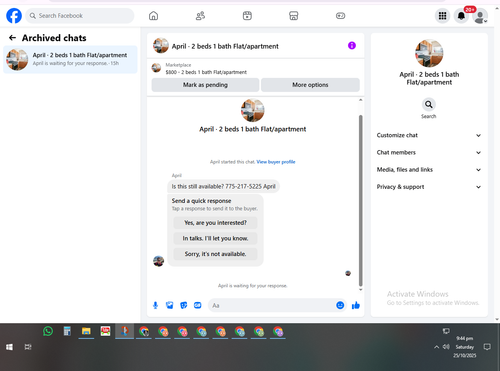Click the Search icon in info panel

tap(429, 104)
